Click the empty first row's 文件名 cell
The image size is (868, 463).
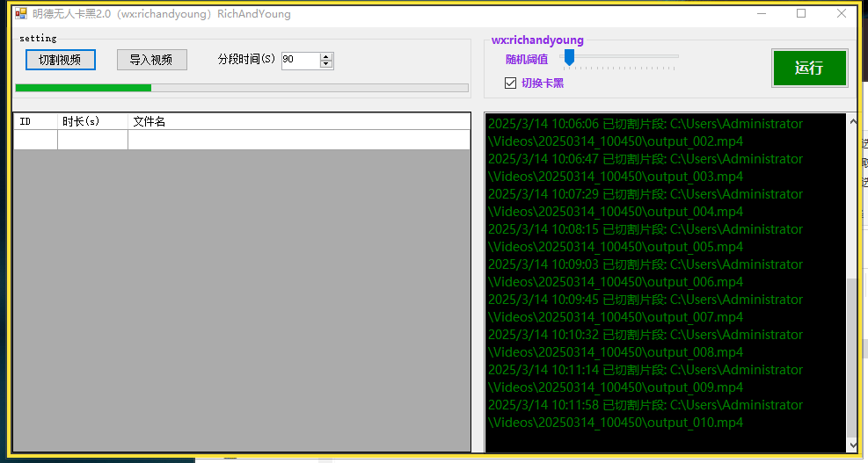click(299, 140)
